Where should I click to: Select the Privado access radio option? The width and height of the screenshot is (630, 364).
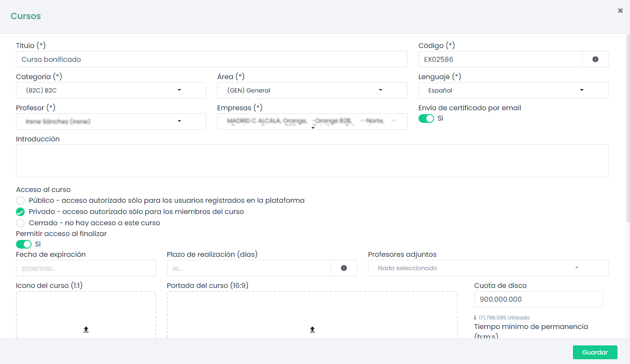click(x=20, y=212)
